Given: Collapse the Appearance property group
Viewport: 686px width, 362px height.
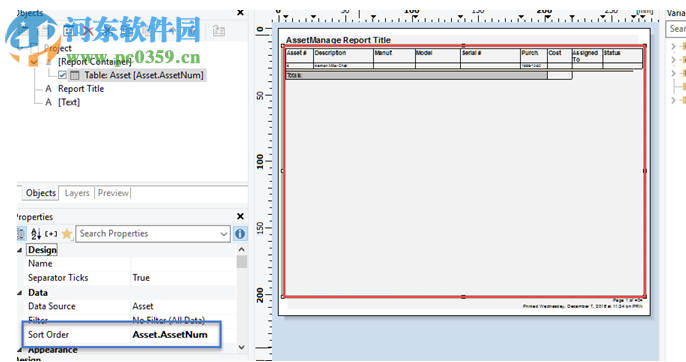Looking at the screenshot, I should tap(19, 350).
